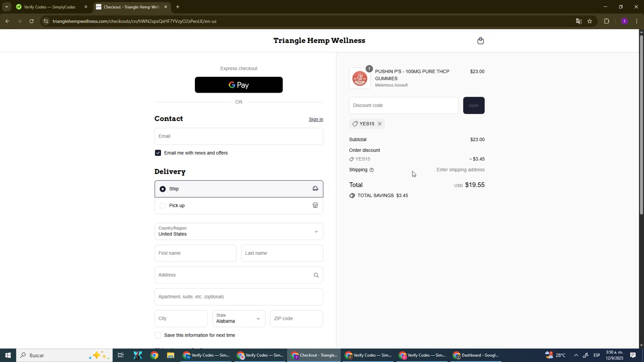
Task: View site information icon in address bar
Action: tap(46, 21)
